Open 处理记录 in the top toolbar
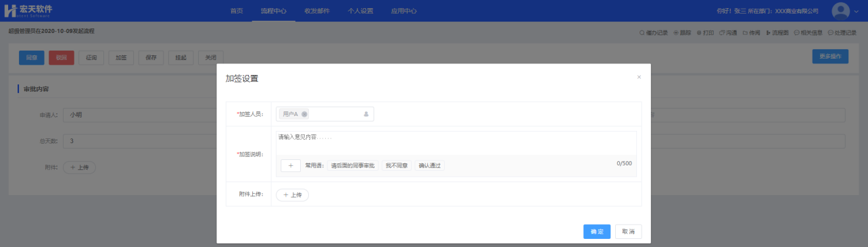The height and width of the screenshot is (247, 868). pos(842,32)
